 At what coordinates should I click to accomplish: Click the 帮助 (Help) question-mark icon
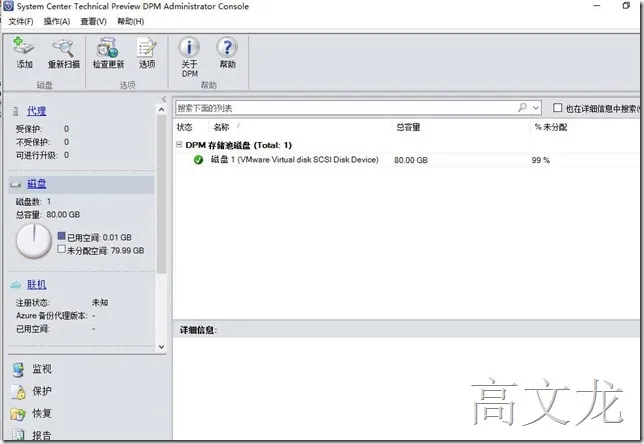pos(227,47)
